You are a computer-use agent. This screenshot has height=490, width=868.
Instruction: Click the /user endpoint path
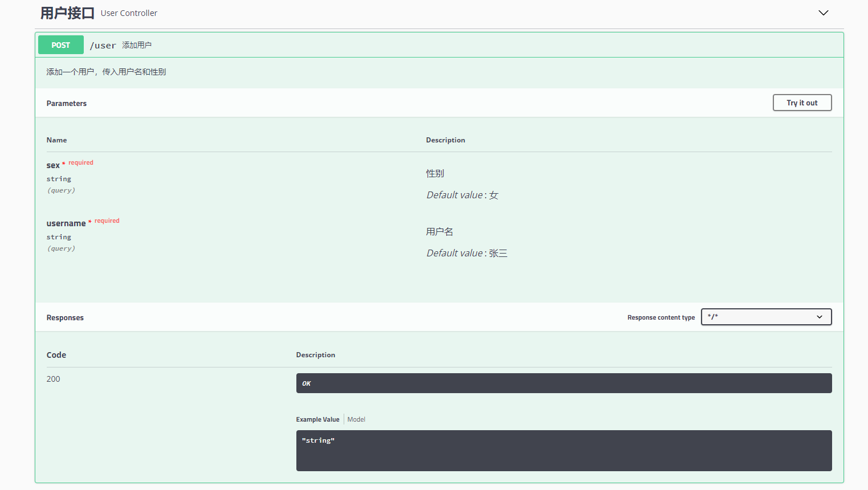(103, 46)
